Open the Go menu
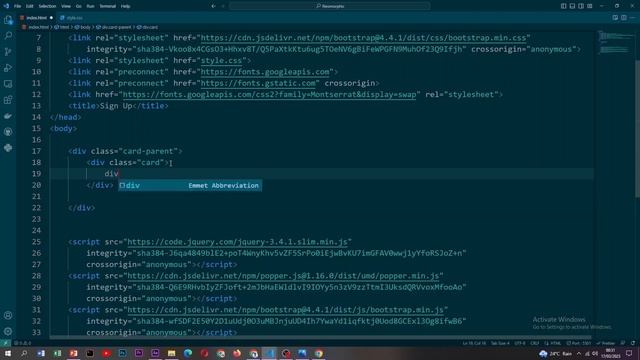This screenshot has height=360, width=640. (x=78, y=6)
